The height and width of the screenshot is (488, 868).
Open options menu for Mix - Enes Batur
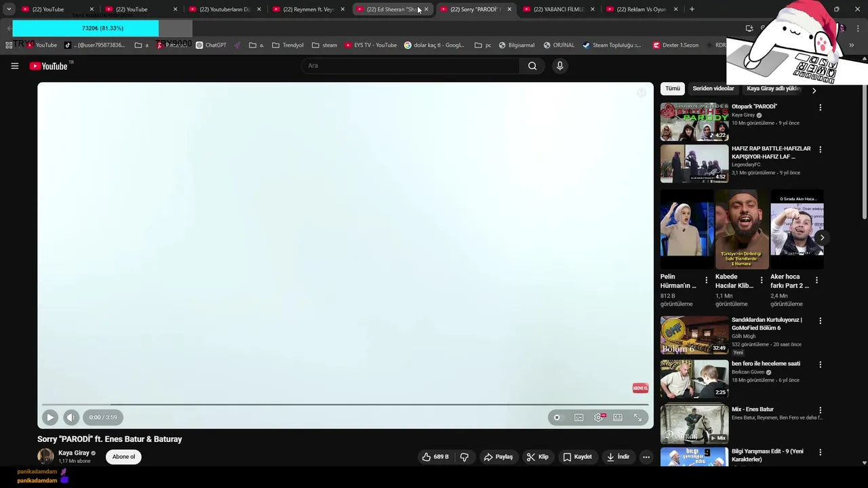820,410
